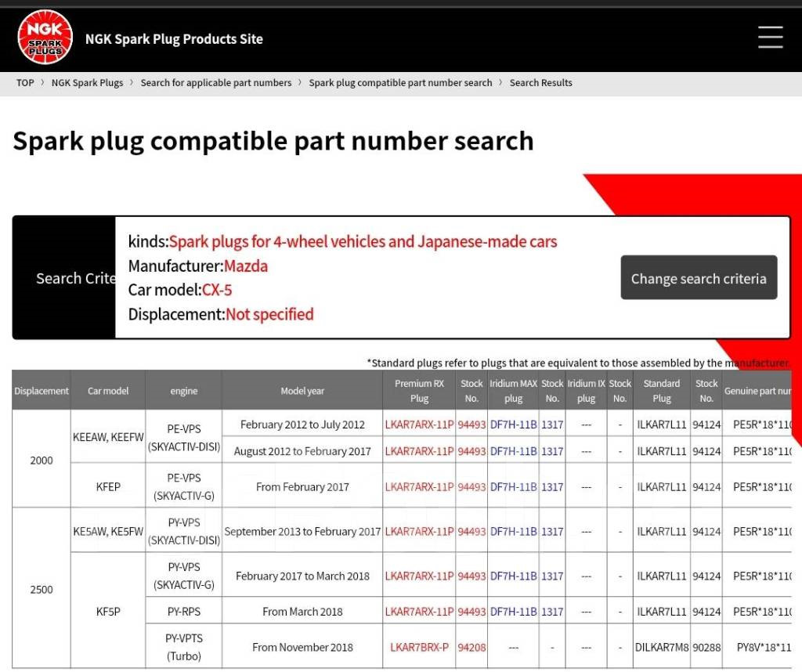802x672 pixels.
Task: Click the page heading 'Spark plug compatible part number search'
Action: point(273,141)
